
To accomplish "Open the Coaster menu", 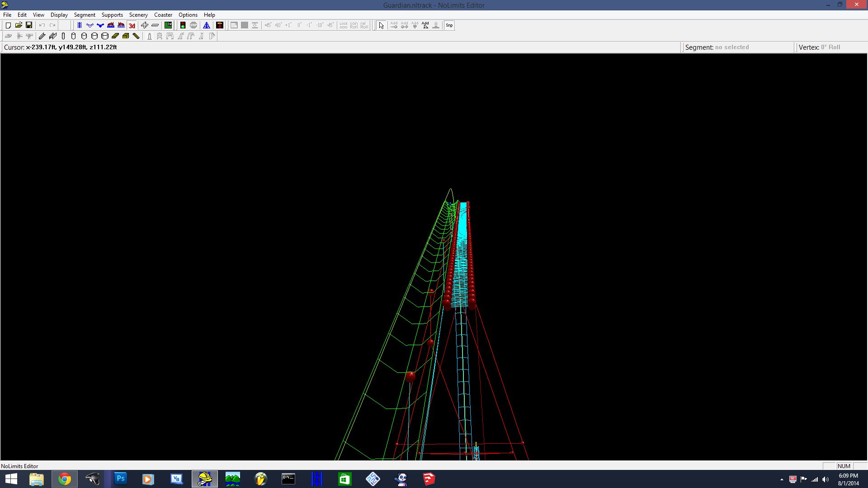I will click(163, 15).
